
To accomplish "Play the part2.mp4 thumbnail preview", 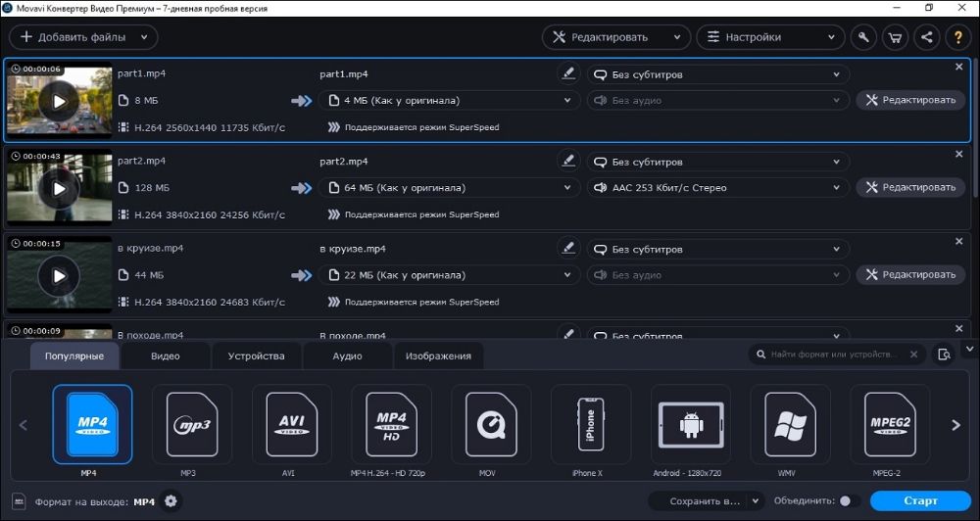I will click(x=59, y=189).
